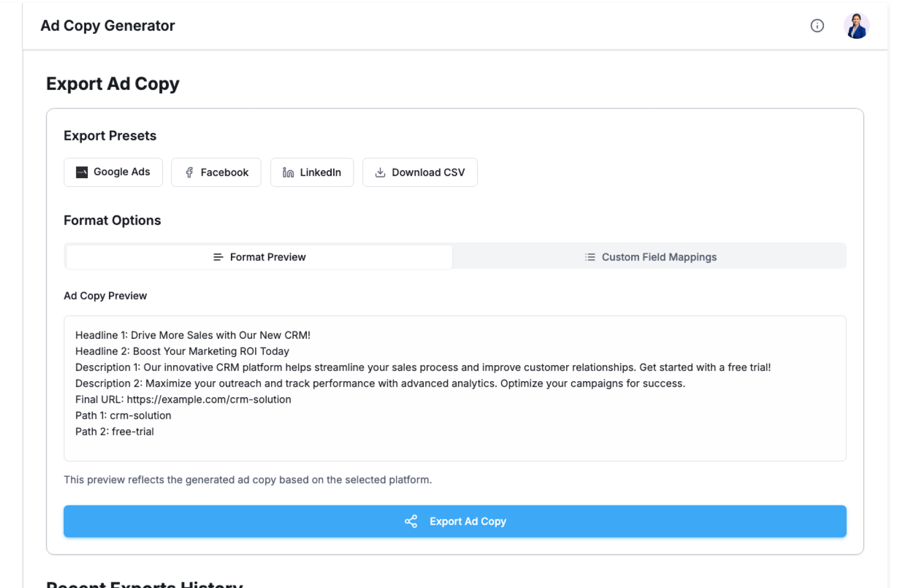Click the download arrow icon
This screenshot has height=588, width=905.
click(380, 172)
